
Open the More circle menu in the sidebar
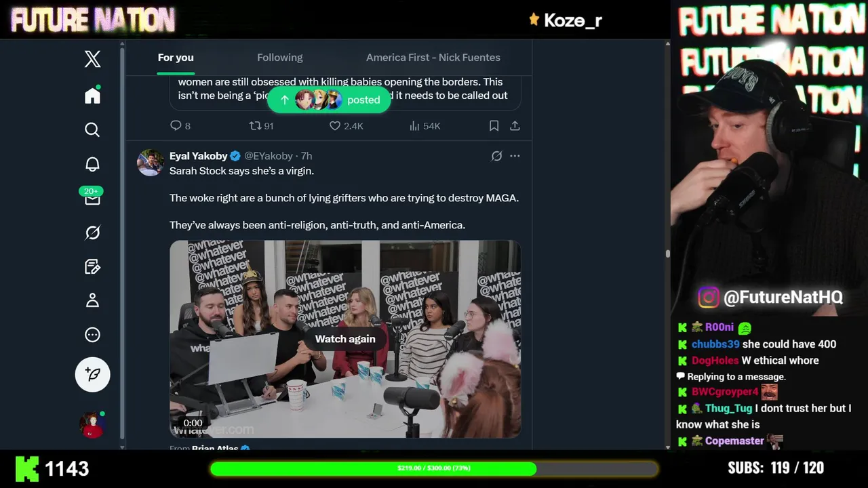coord(92,335)
